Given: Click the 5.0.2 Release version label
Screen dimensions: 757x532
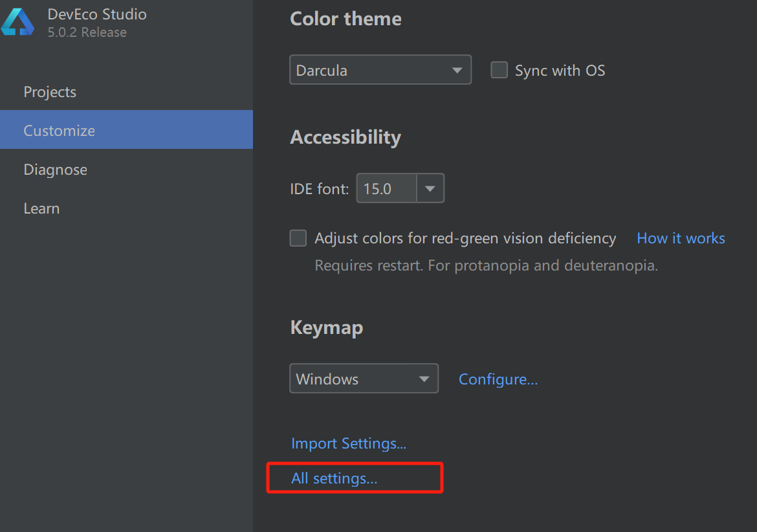Looking at the screenshot, I should (87, 32).
